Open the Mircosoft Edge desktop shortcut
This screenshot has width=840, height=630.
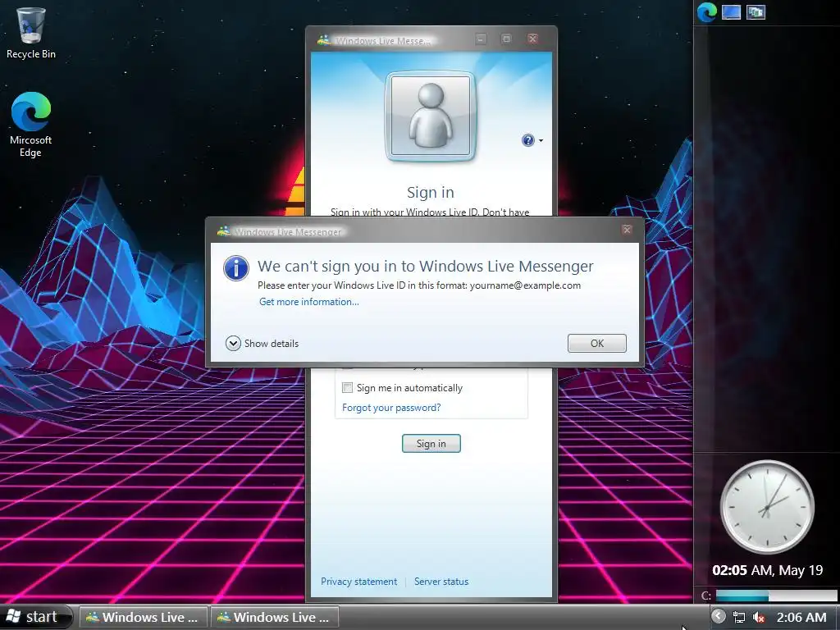tap(30, 125)
